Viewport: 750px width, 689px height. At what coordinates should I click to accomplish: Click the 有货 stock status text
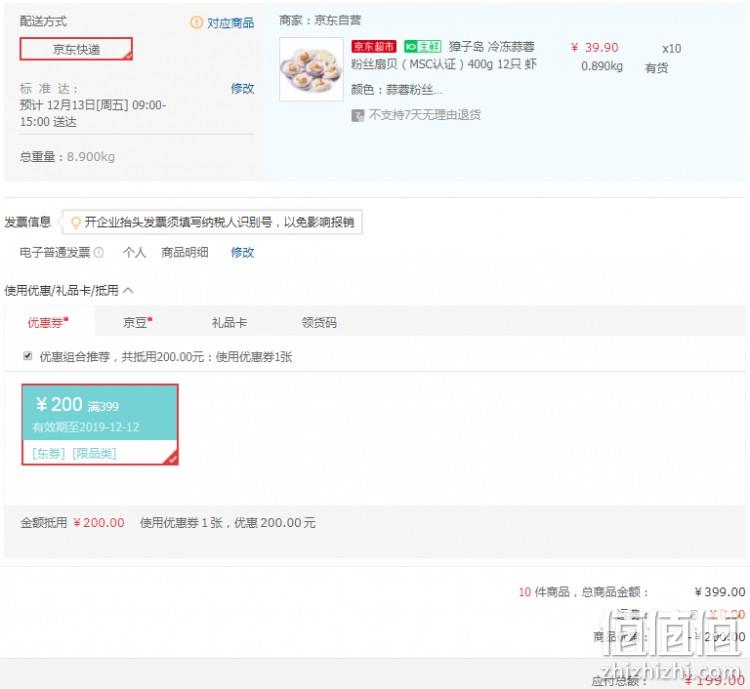point(656,68)
